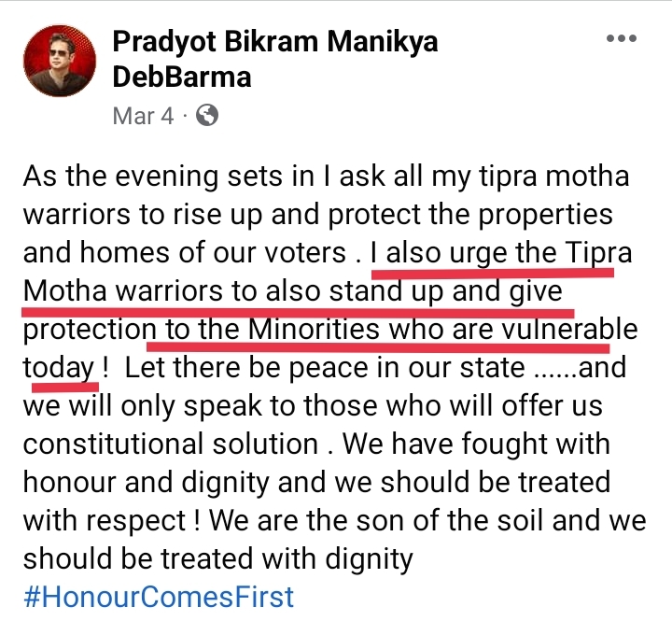Click underlined "Minorities who are vulnerable" text

pos(442,329)
